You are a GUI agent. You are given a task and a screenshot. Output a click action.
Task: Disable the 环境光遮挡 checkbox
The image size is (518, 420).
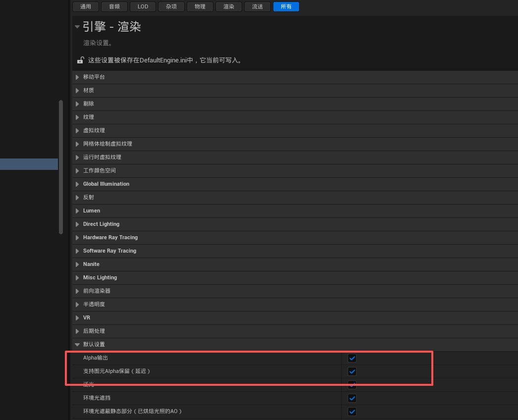pyautogui.click(x=352, y=398)
